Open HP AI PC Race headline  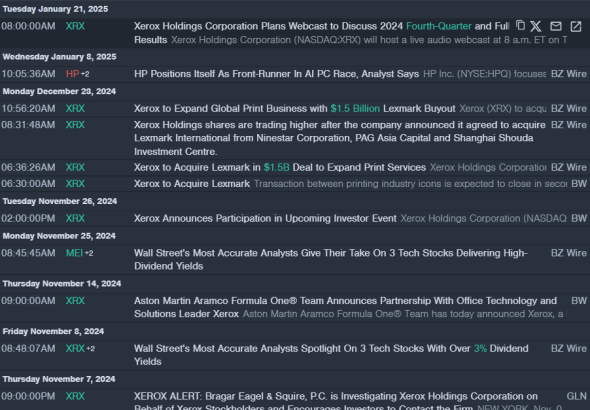click(x=277, y=74)
